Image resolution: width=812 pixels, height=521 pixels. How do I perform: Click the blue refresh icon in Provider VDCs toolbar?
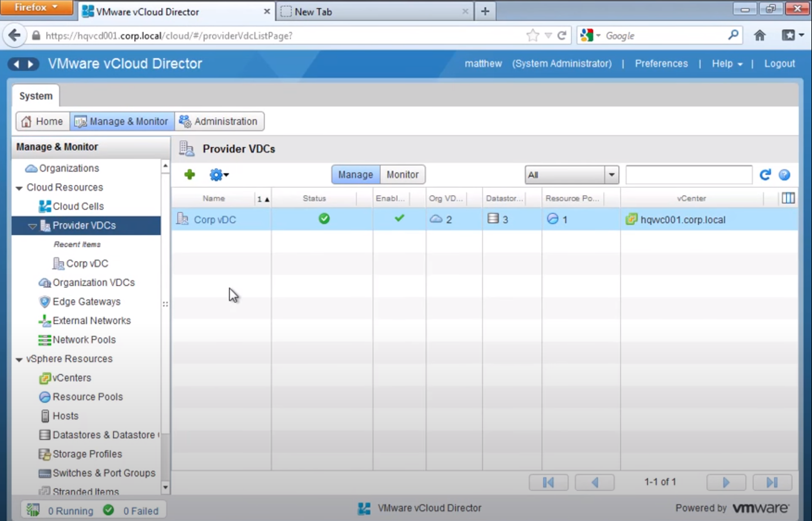(x=765, y=175)
